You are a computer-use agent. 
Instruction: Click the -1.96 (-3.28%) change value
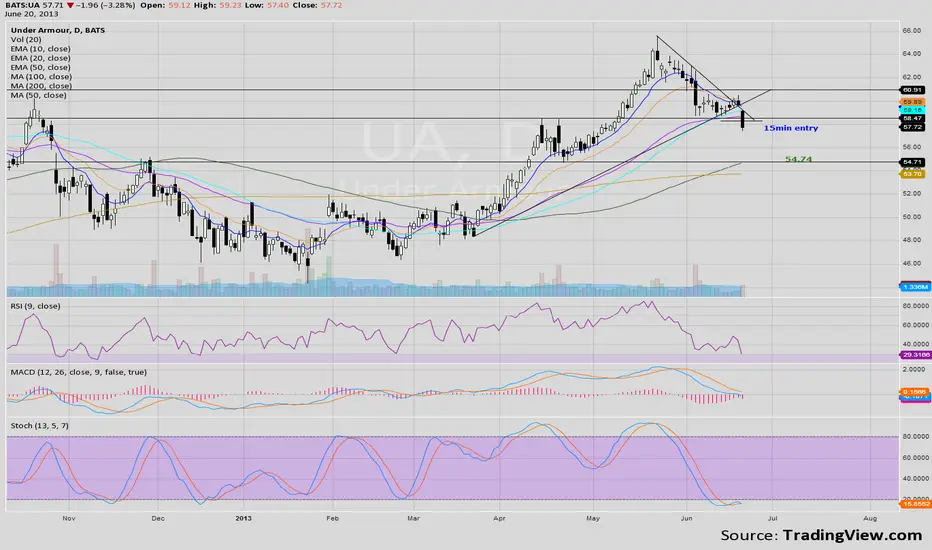pyautogui.click(x=106, y=5)
